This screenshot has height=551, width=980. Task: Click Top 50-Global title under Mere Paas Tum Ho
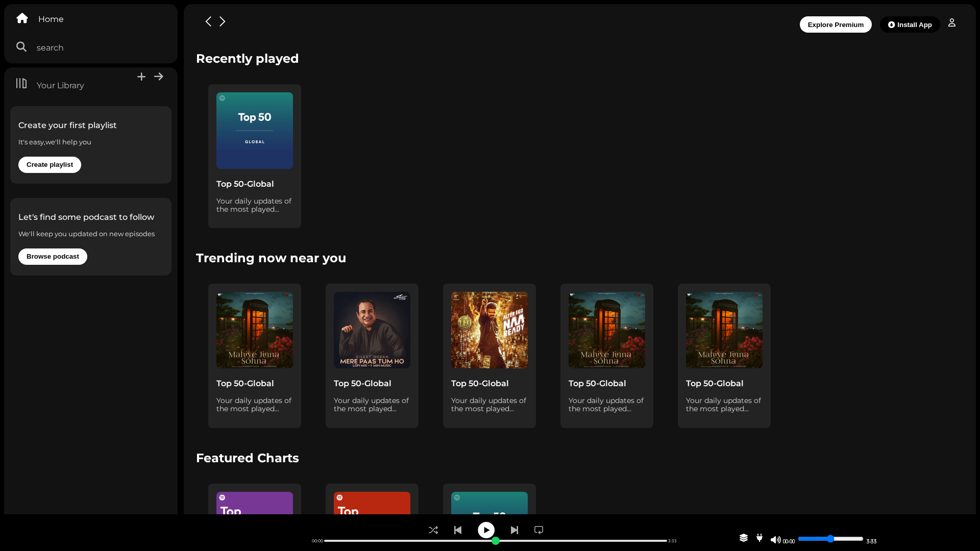(x=362, y=384)
